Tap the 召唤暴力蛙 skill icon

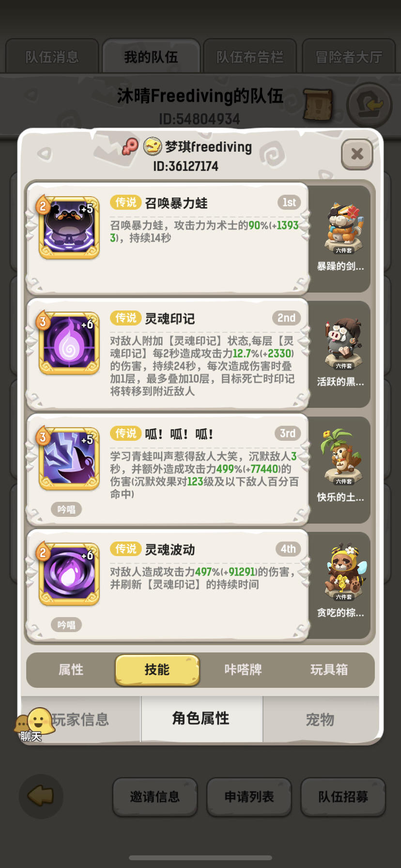tap(69, 227)
